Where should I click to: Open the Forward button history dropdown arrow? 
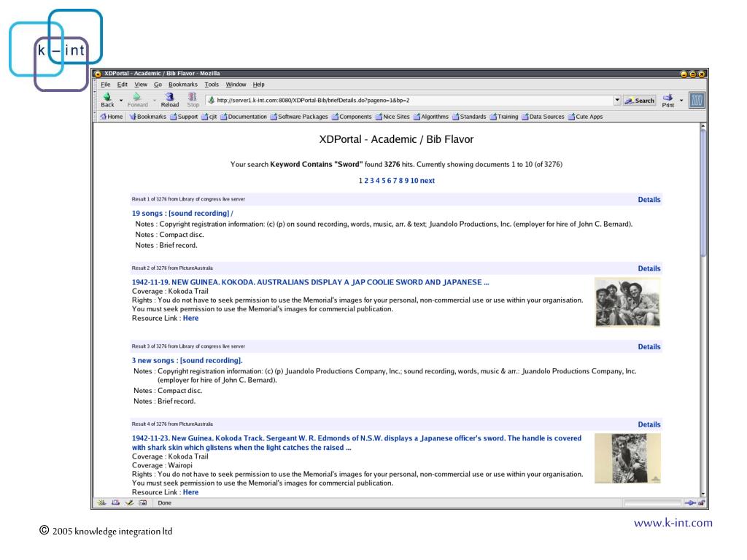pos(155,101)
